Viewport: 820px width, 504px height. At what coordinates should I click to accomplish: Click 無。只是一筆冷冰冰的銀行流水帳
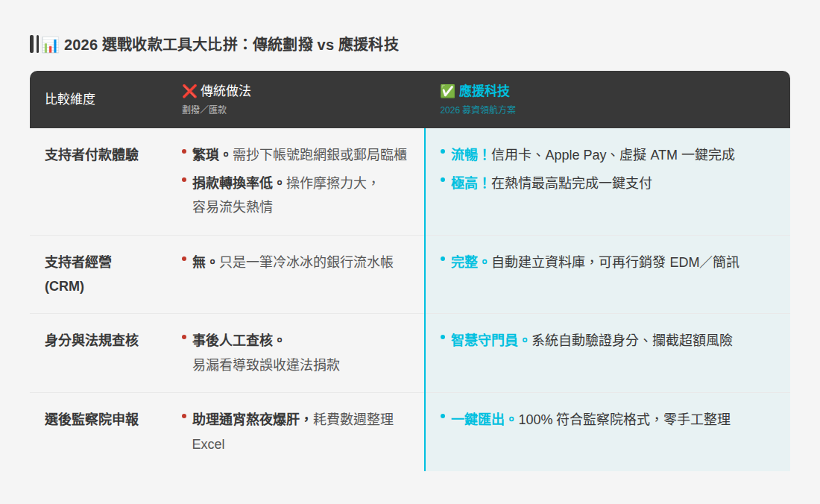point(293,262)
